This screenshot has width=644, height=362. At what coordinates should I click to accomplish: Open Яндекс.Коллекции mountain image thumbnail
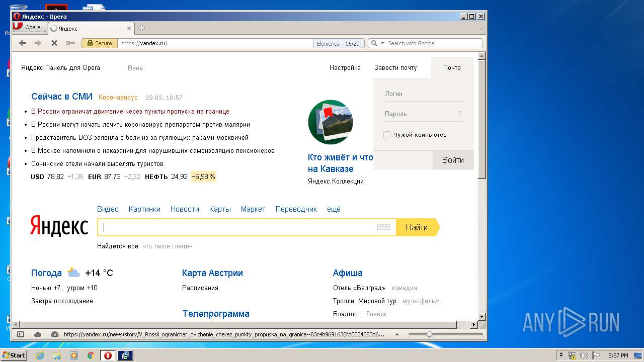click(x=330, y=122)
